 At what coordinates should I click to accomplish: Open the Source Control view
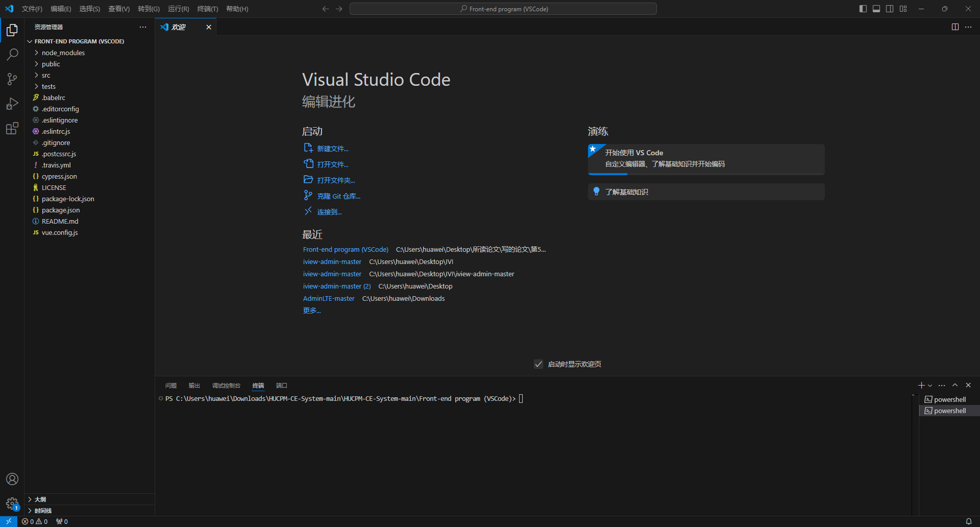(12, 79)
